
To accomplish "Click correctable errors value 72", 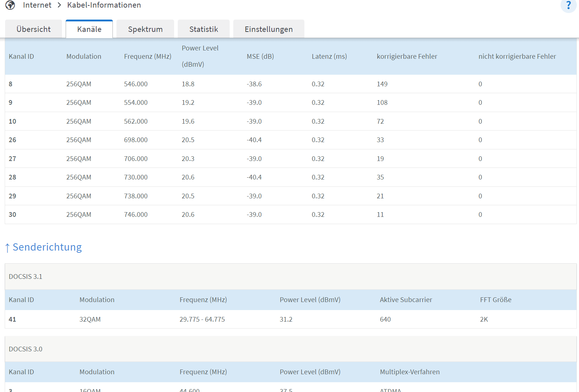I will (x=380, y=121).
